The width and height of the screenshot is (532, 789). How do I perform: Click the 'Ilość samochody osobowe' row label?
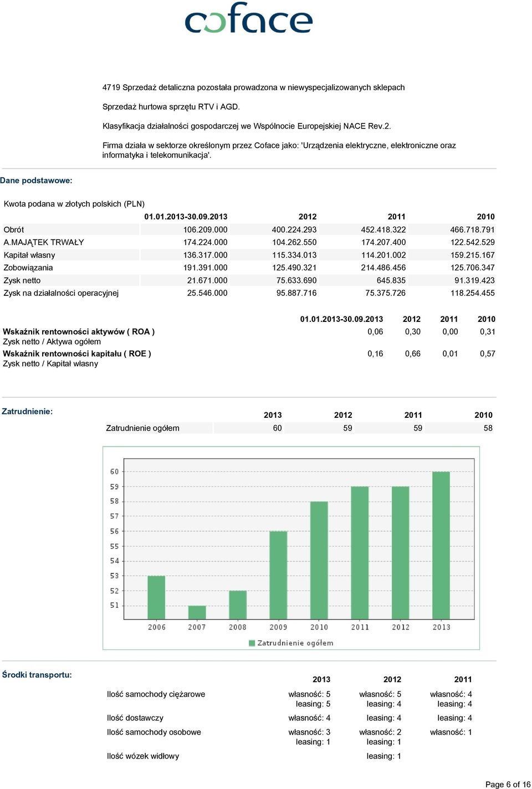[x=154, y=732]
